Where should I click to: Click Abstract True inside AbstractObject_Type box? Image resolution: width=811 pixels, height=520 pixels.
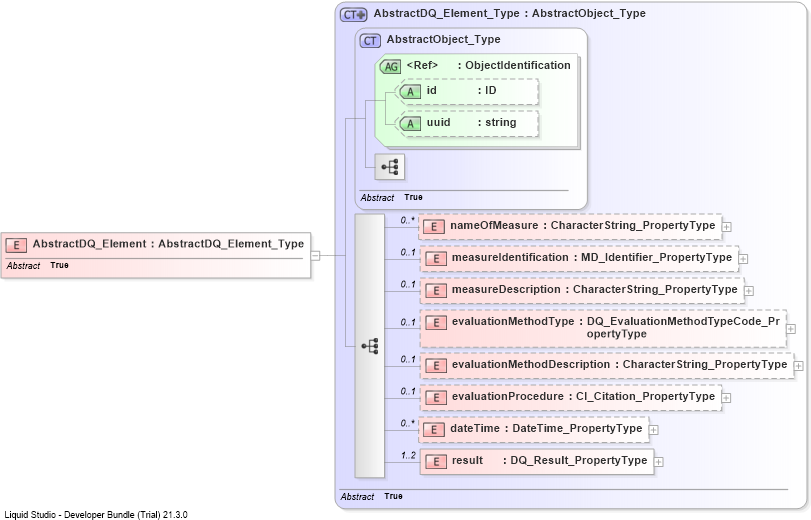coord(391,198)
